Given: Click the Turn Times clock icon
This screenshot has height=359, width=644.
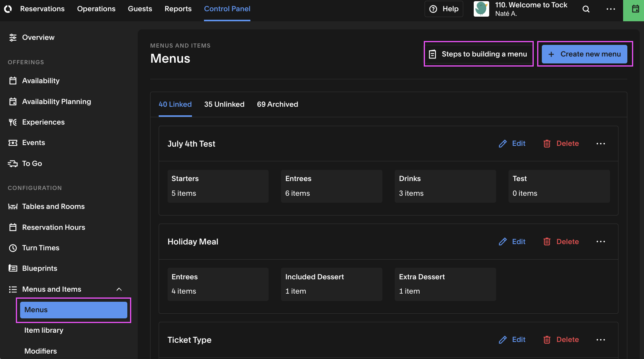Looking at the screenshot, I should click(x=13, y=248).
